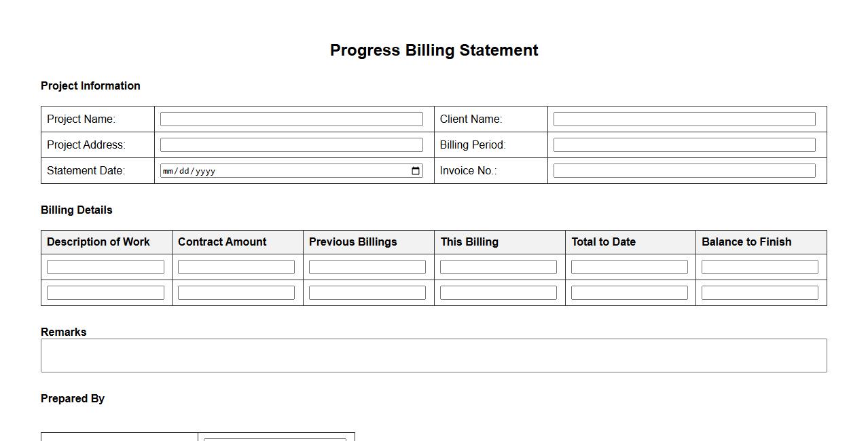The width and height of the screenshot is (868, 441).
Task: Focus first row Previous Billings field
Action: [367, 267]
